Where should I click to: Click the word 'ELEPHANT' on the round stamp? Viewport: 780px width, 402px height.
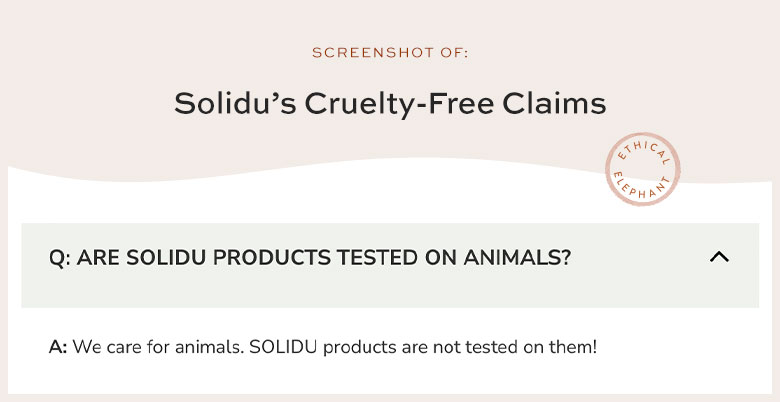pos(641,186)
